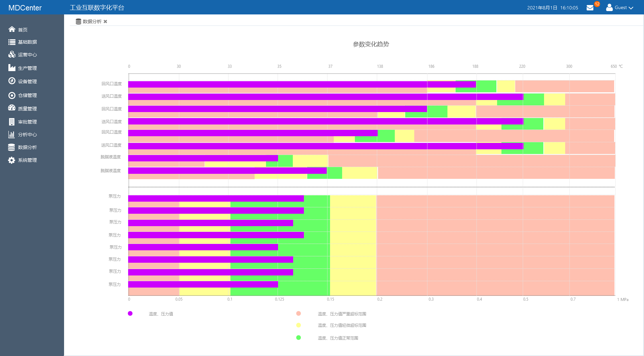The image size is (644, 356).
Task: Open the 质量管理 dashboard icon
Action: 12,108
